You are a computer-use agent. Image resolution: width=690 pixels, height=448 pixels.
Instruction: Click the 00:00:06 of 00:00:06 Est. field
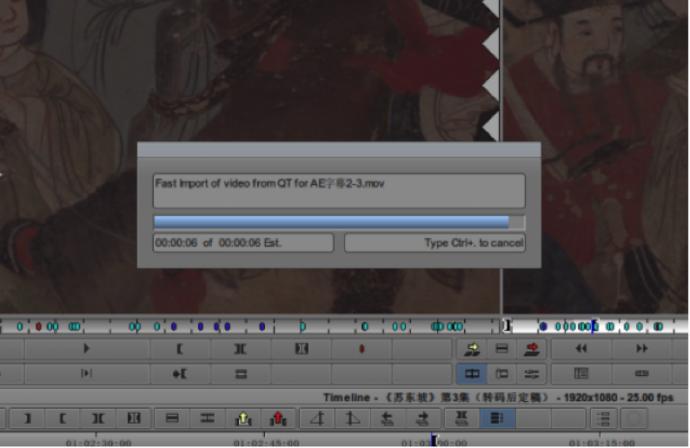(243, 243)
